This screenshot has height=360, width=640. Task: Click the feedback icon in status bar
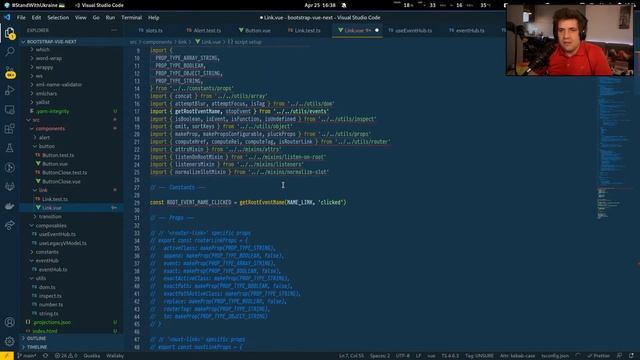pyautogui.click(x=619, y=356)
